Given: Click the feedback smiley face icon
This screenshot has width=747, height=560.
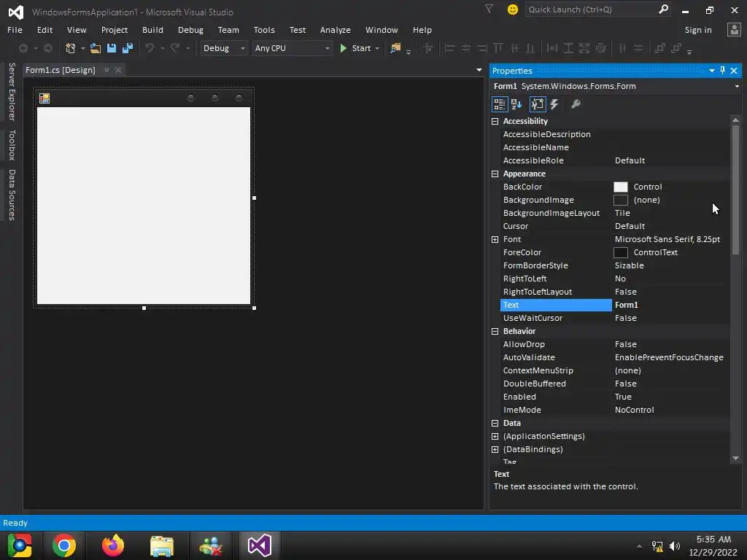Looking at the screenshot, I should point(513,9).
